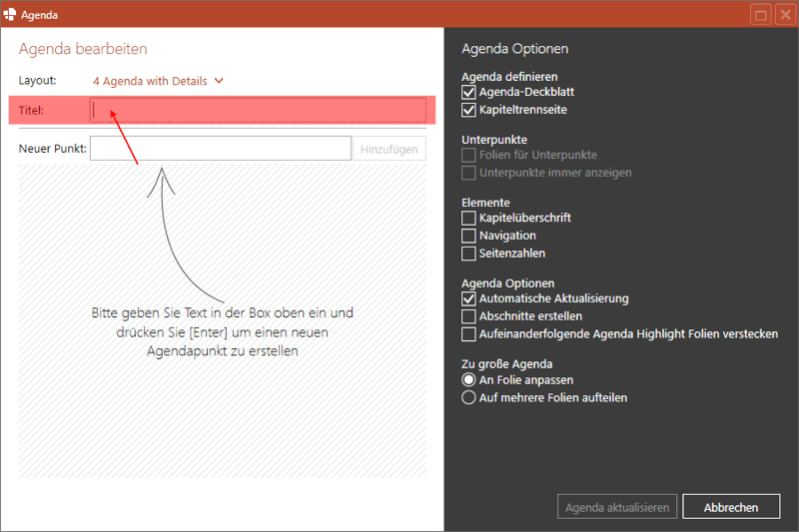Choose Auf mehrere Folien aufteilen
This screenshot has height=532, width=799.
coord(468,397)
